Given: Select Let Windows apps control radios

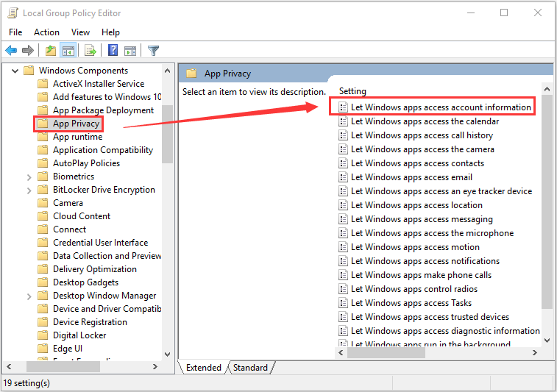Looking at the screenshot, I should [x=414, y=289].
